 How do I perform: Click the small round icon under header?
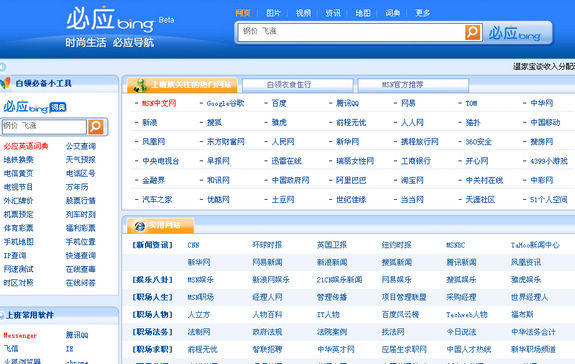3,67
